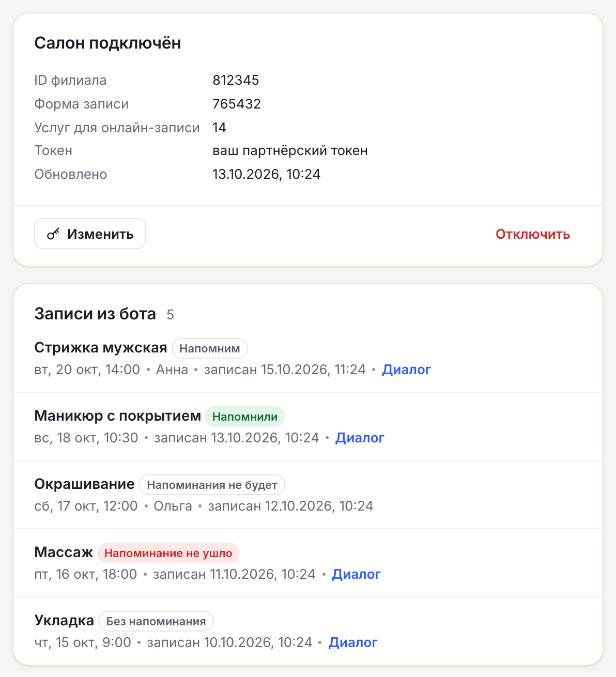
Task: Click the Услуг для онлайн-записи label
Action: pyautogui.click(x=117, y=128)
